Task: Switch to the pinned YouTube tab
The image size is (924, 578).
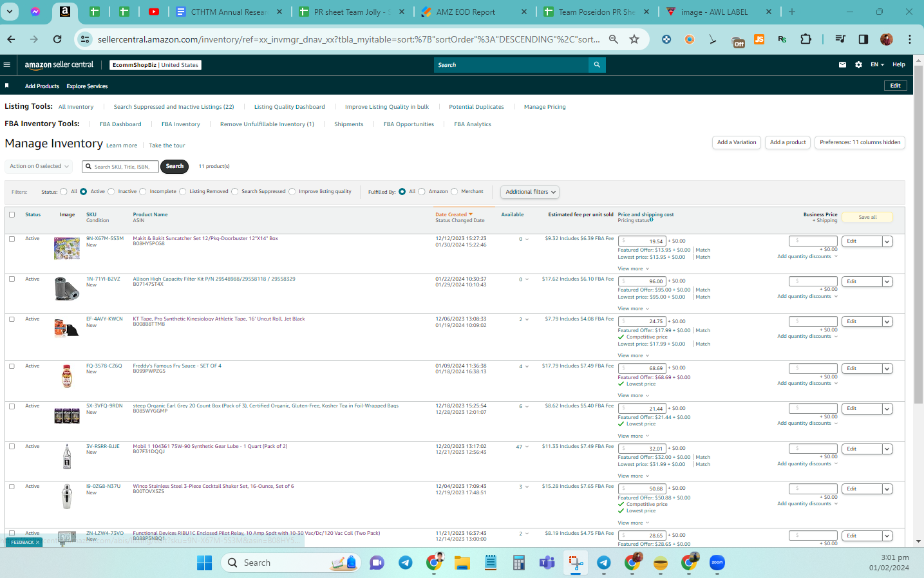Action: click(154, 12)
